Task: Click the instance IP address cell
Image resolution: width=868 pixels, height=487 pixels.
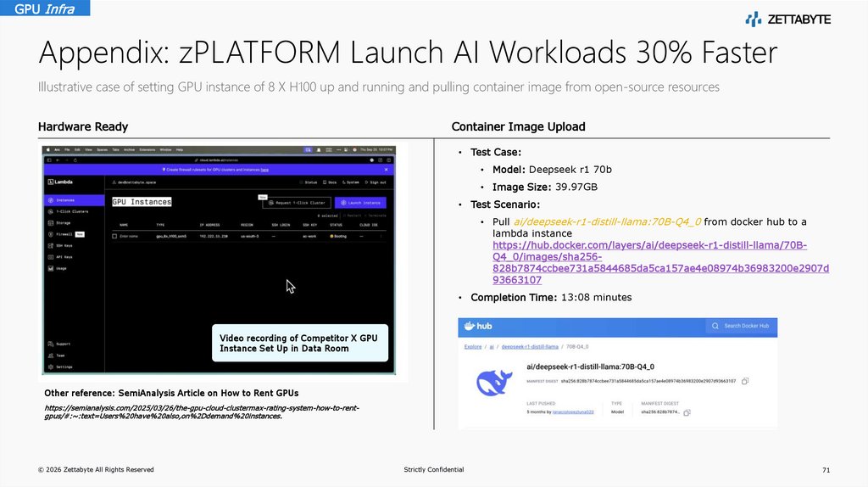Action: (x=214, y=236)
